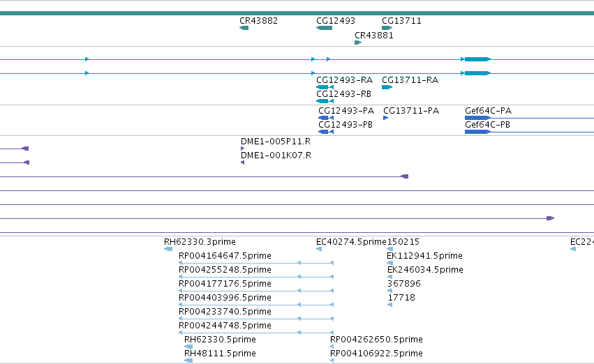
Task: Click the CG13711-RA transcript glyph
Action: click(387, 87)
